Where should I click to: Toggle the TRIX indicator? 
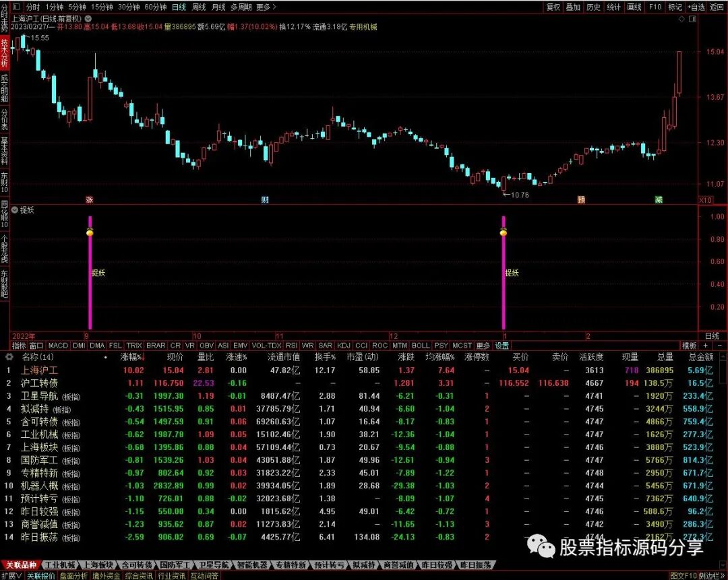tap(134, 346)
